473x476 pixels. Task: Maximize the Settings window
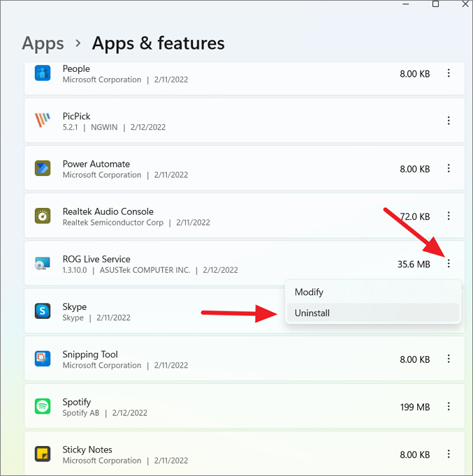pos(435,4)
